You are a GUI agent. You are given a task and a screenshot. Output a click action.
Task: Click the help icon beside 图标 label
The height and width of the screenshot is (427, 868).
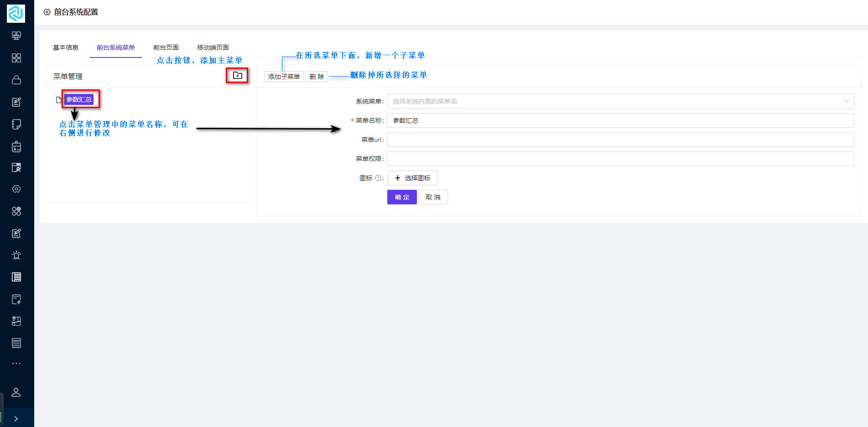click(378, 178)
